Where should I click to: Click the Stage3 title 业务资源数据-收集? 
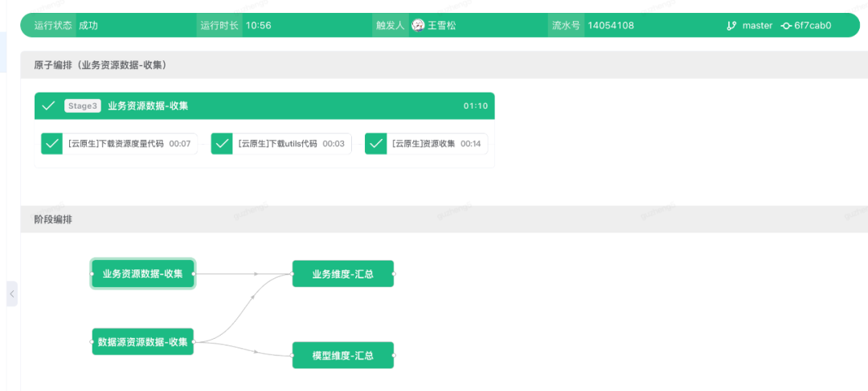click(x=148, y=105)
